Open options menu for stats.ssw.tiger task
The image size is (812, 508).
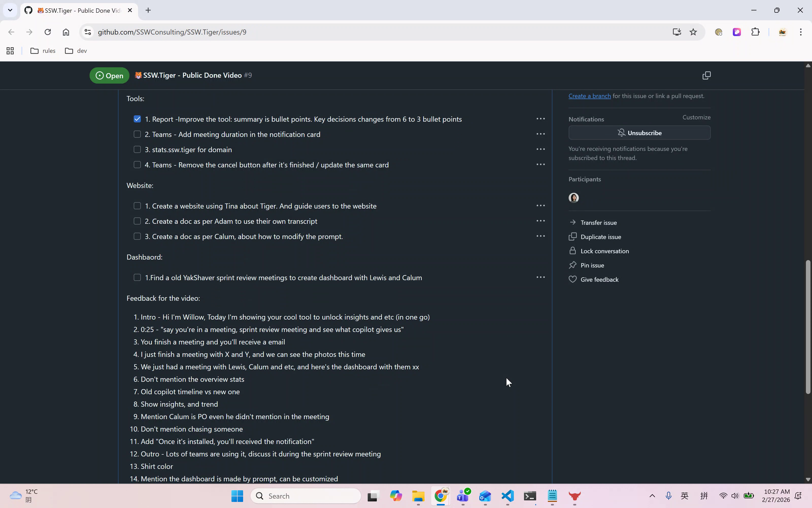540,149
